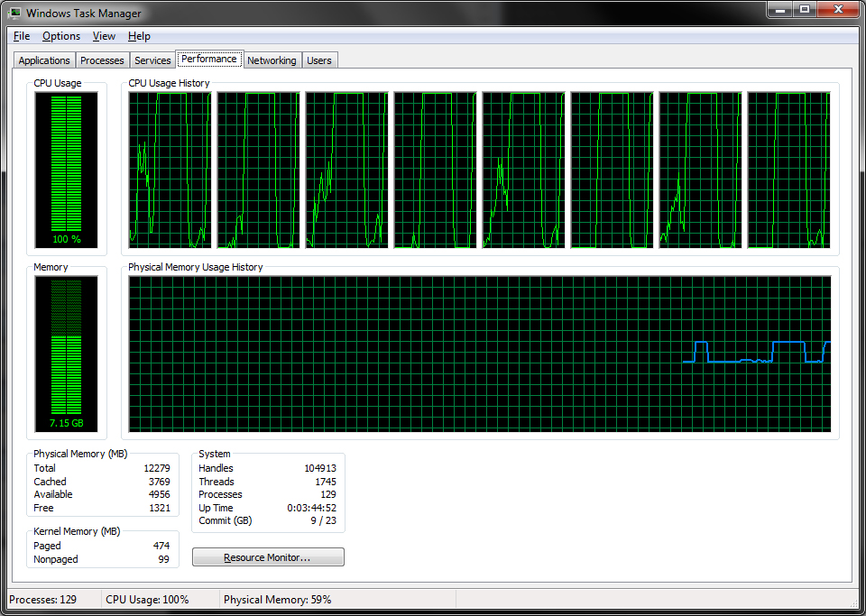Click the Paged kernel memory value 474
The height and width of the screenshot is (616, 866).
[x=161, y=546]
